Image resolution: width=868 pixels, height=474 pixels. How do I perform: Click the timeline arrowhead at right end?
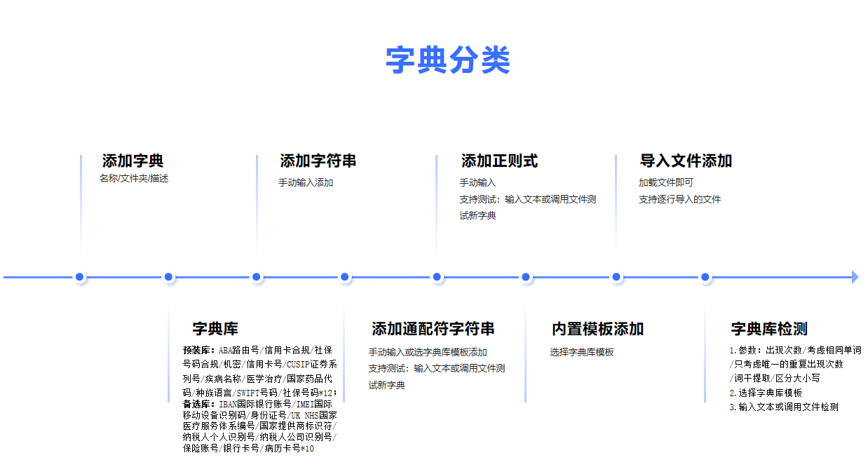click(x=855, y=277)
